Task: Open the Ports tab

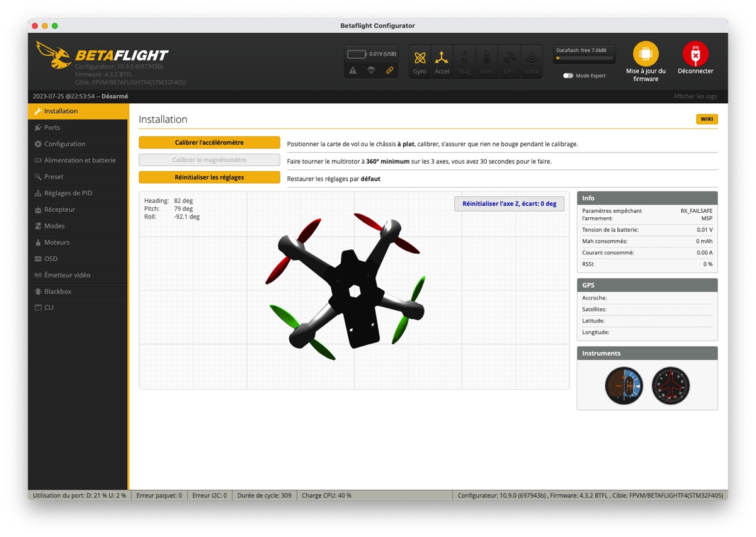Action: 77,127
